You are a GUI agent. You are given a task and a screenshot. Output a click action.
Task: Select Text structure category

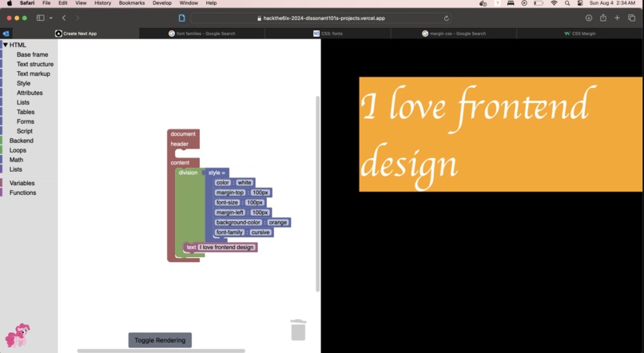[35, 64]
